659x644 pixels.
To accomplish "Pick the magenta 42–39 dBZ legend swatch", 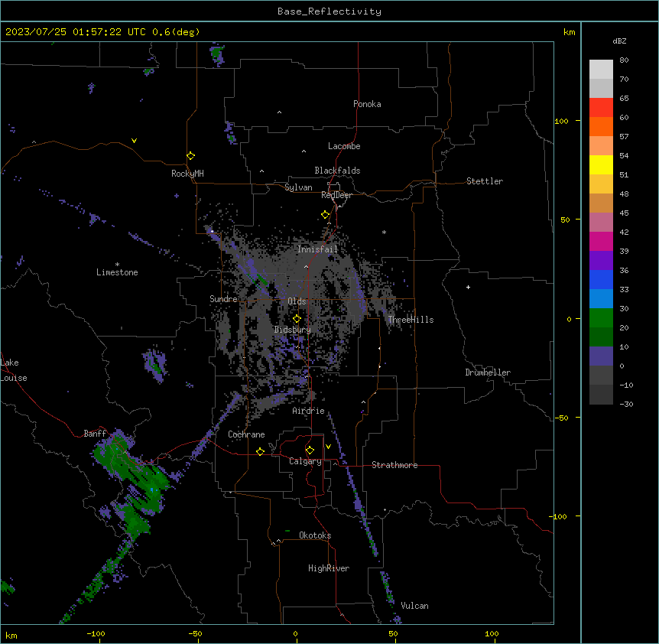I will coord(601,241).
